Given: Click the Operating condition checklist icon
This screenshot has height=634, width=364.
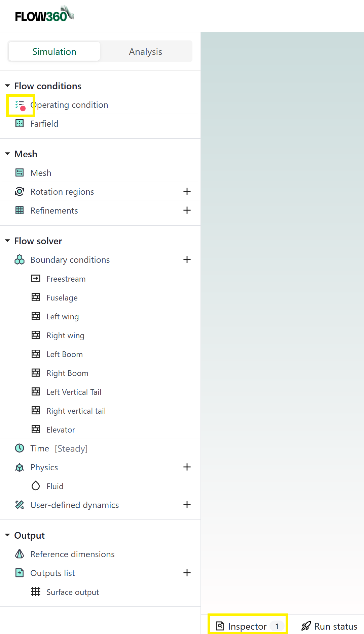Looking at the screenshot, I should (20, 105).
